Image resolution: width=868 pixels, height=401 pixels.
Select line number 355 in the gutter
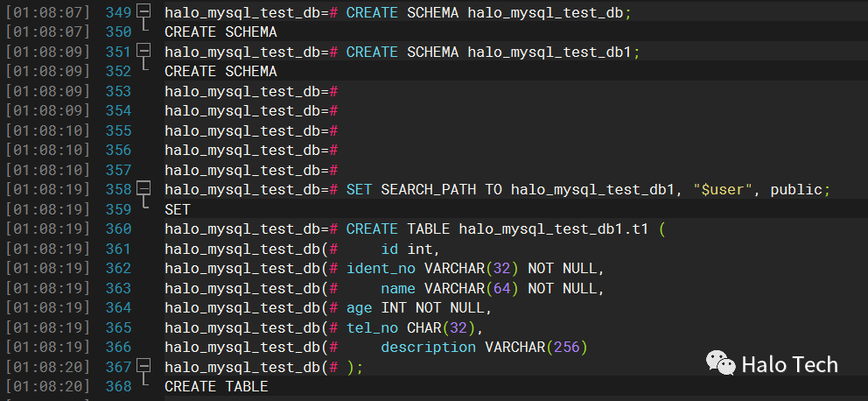(x=118, y=130)
